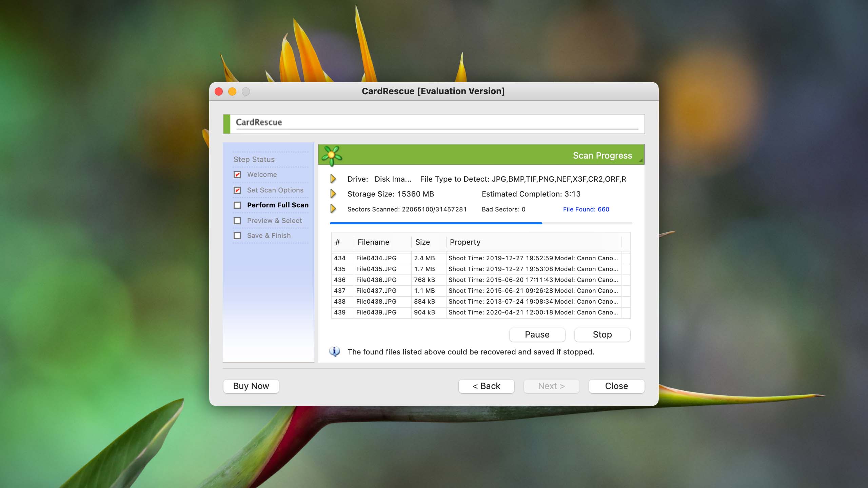Click the green flower logo icon
Image resolution: width=868 pixels, height=488 pixels.
pyautogui.click(x=332, y=156)
